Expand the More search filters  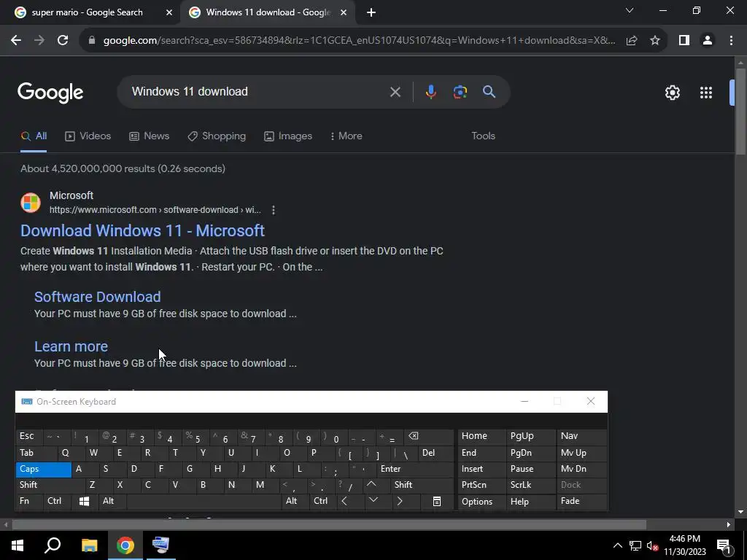pyautogui.click(x=346, y=136)
